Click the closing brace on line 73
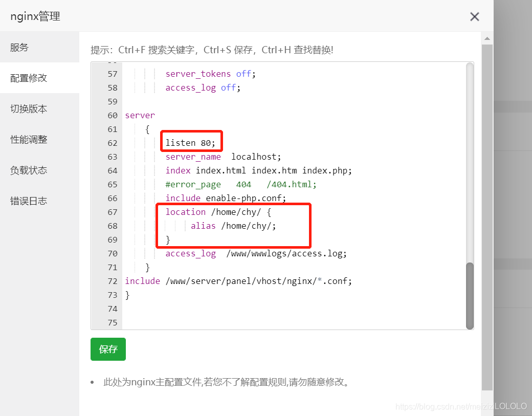 (127, 295)
